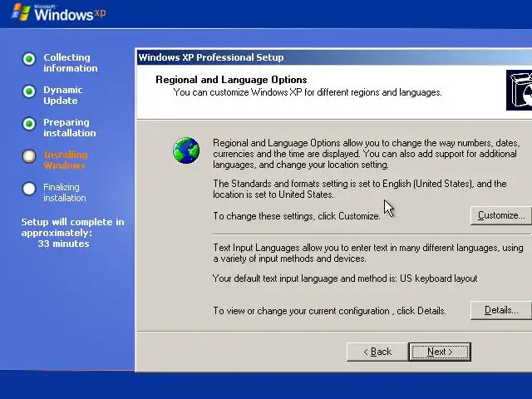Click the 'US keyboard layout' default input text
The image size is (532, 399).
(438, 278)
